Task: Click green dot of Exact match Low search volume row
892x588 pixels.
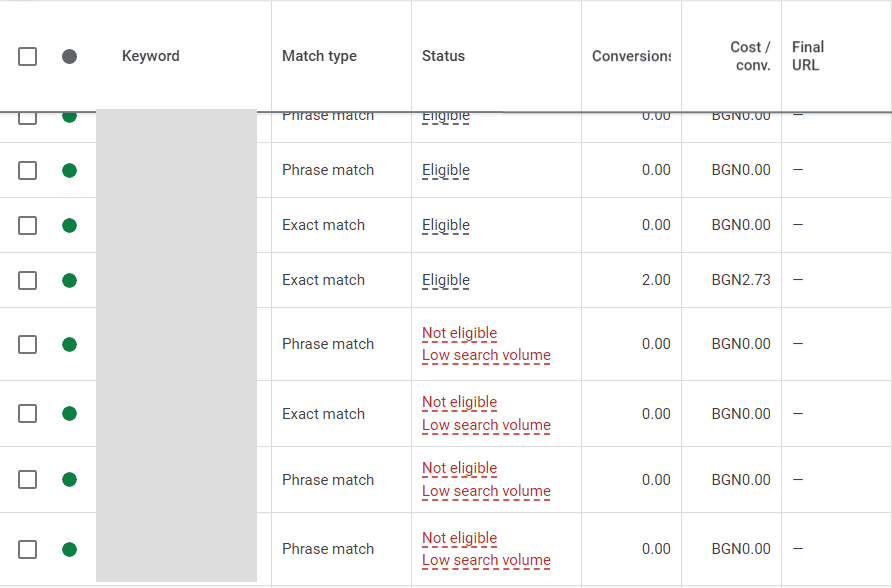Action: (x=69, y=414)
